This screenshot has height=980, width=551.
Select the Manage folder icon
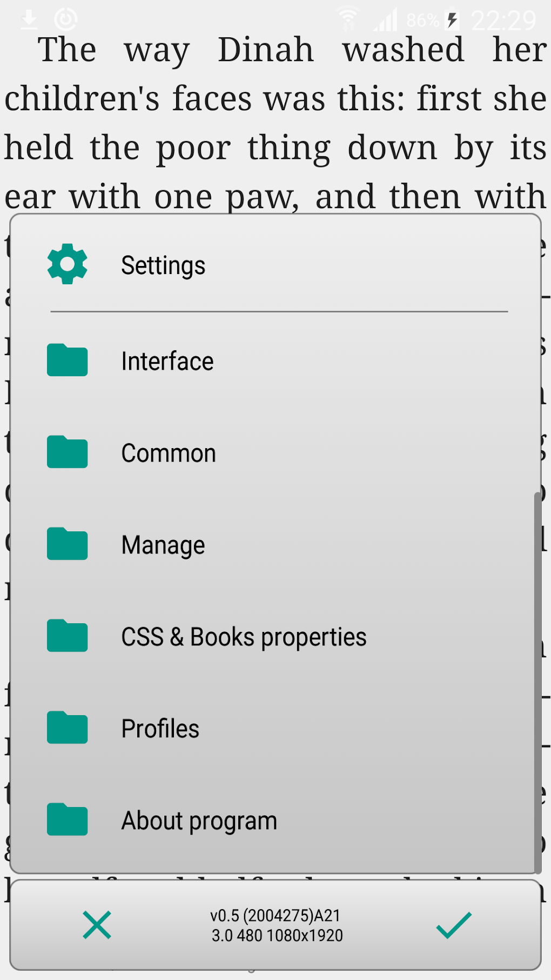coord(67,544)
